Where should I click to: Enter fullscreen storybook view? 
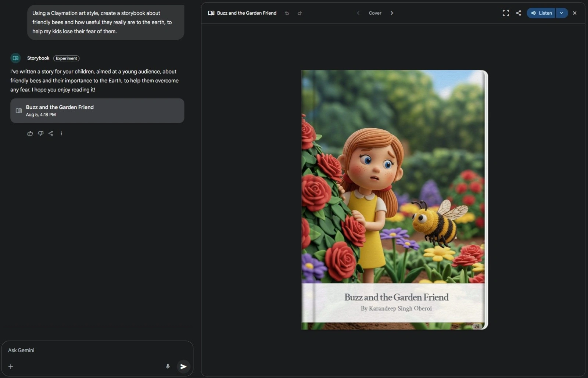tap(506, 13)
